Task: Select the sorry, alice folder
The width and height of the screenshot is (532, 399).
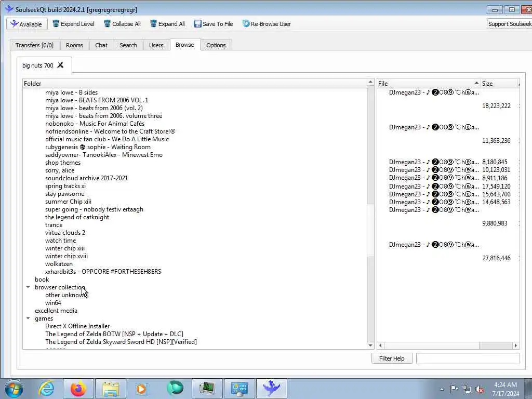Action: [x=60, y=170]
